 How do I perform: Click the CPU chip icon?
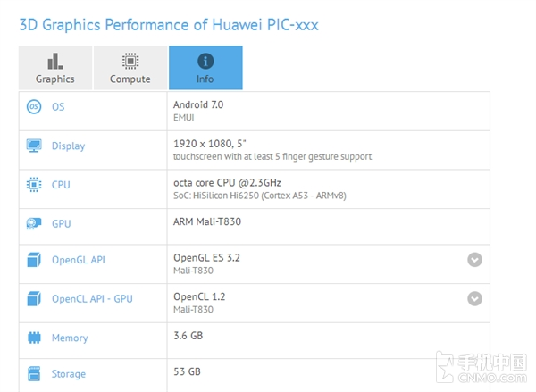[x=34, y=185]
